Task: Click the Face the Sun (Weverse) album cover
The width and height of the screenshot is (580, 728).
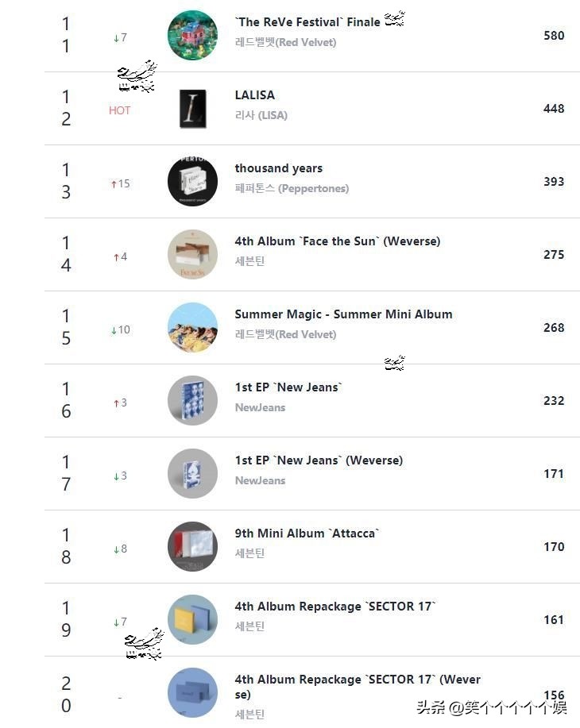Action: (x=192, y=255)
